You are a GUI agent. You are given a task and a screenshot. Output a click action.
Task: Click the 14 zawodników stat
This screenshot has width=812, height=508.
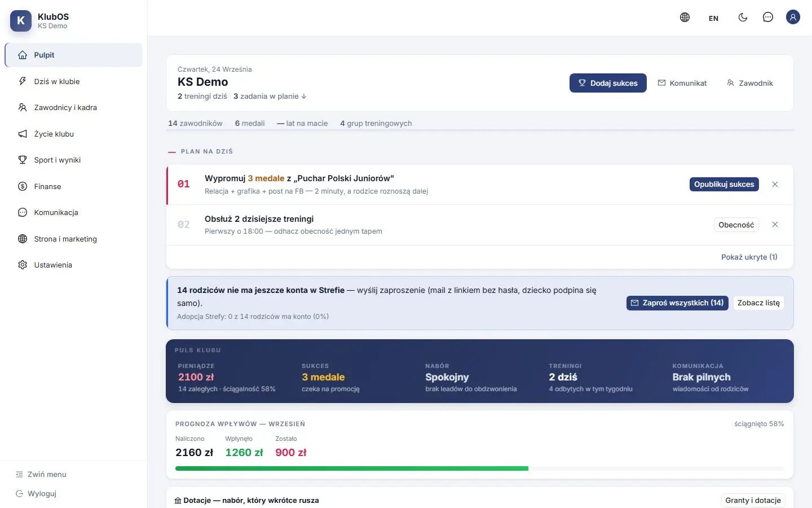pos(195,123)
